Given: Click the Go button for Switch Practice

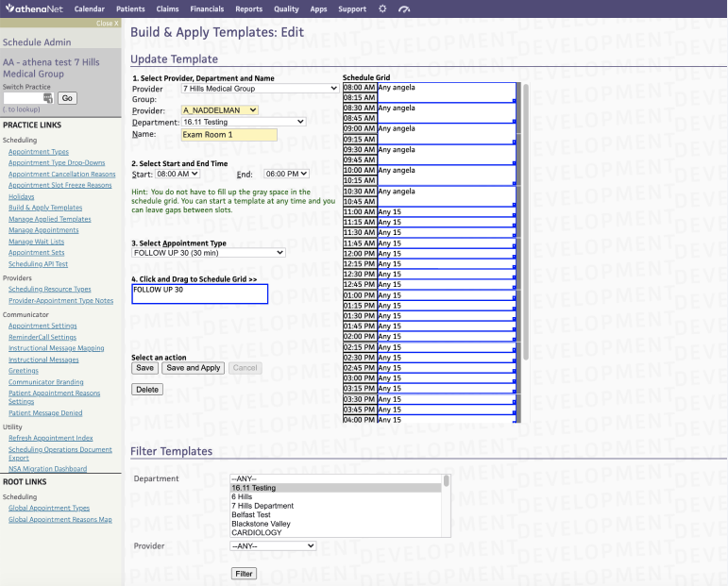Looking at the screenshot, I should point(67,98).
